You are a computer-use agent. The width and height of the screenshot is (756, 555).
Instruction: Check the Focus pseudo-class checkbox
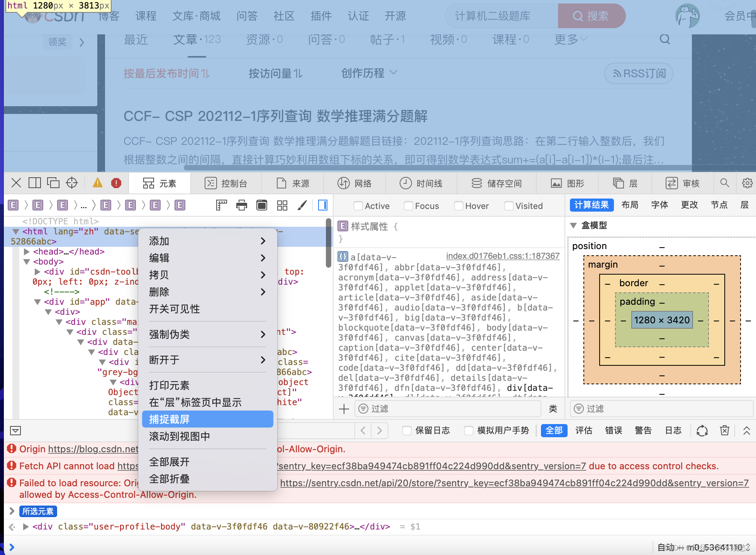point(408,206)
